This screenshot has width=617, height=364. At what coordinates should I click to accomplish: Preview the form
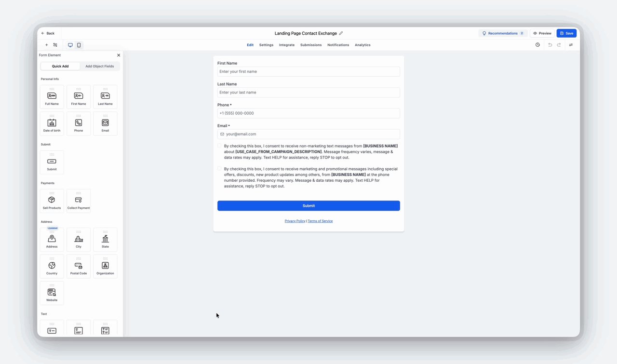pos(542,33)
